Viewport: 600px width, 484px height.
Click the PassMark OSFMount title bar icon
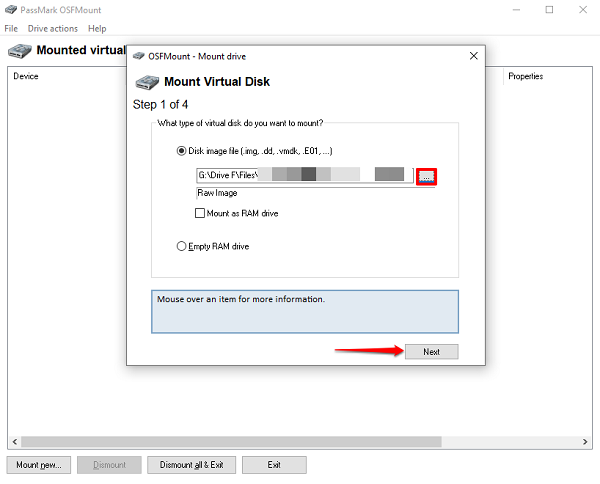tap(11, 10)
